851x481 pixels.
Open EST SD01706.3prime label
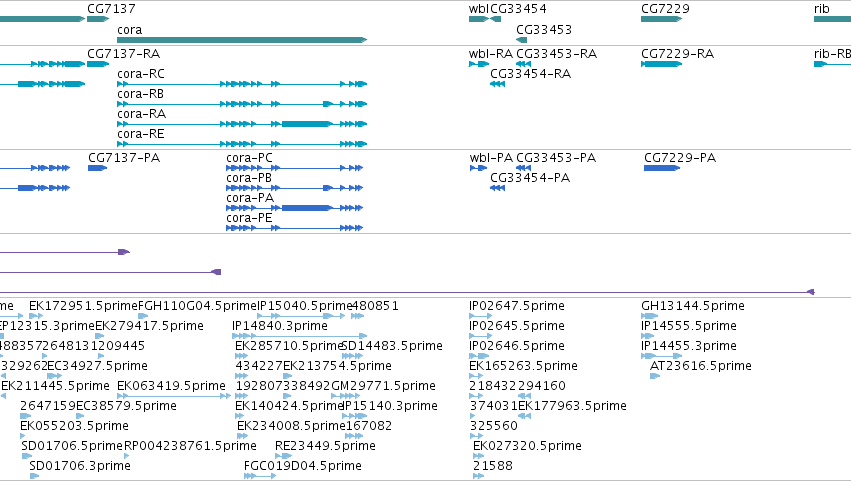pos(80,467)
